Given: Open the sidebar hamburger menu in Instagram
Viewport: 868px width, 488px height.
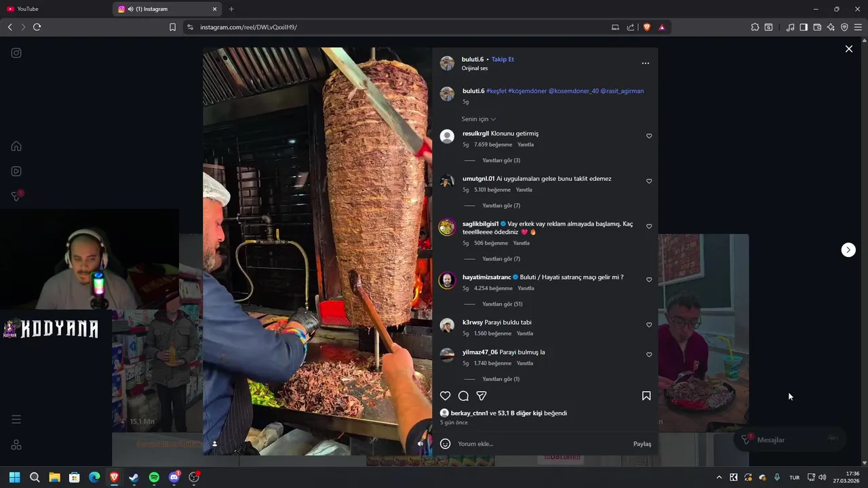Looking at the screenshot, I should [16, 420].
